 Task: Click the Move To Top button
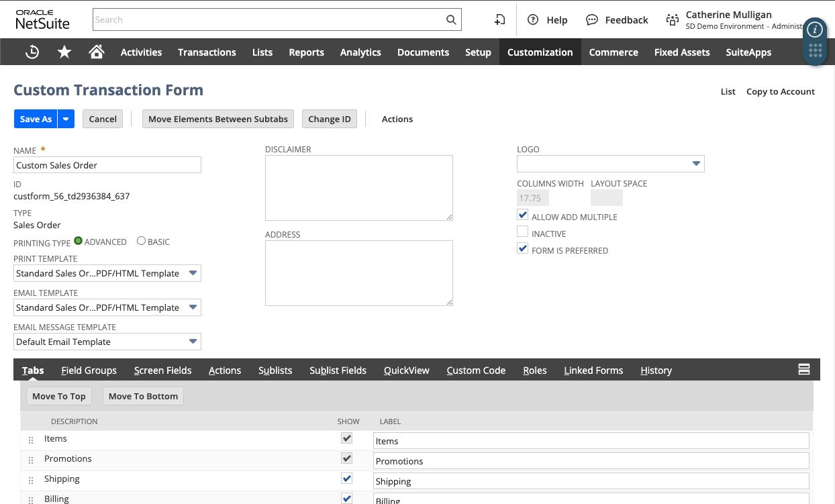(x=59, y=396)
